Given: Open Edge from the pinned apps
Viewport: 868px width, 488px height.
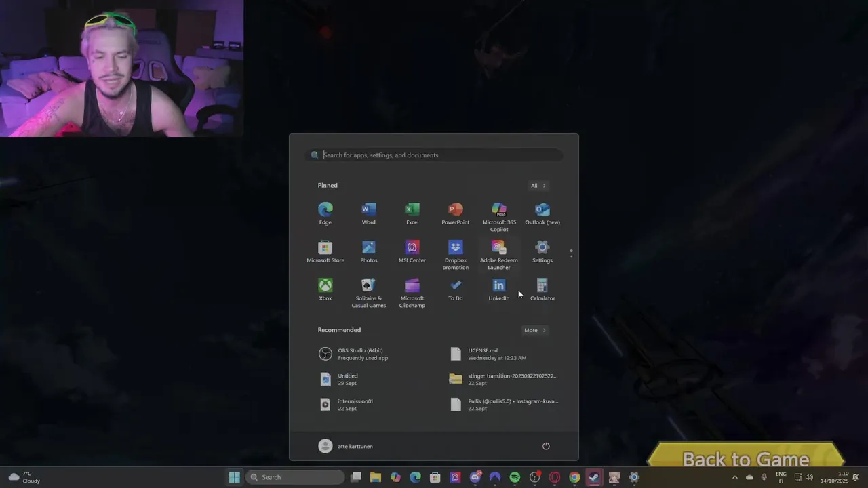Looking at the screenshot, I should coord(325,213).
